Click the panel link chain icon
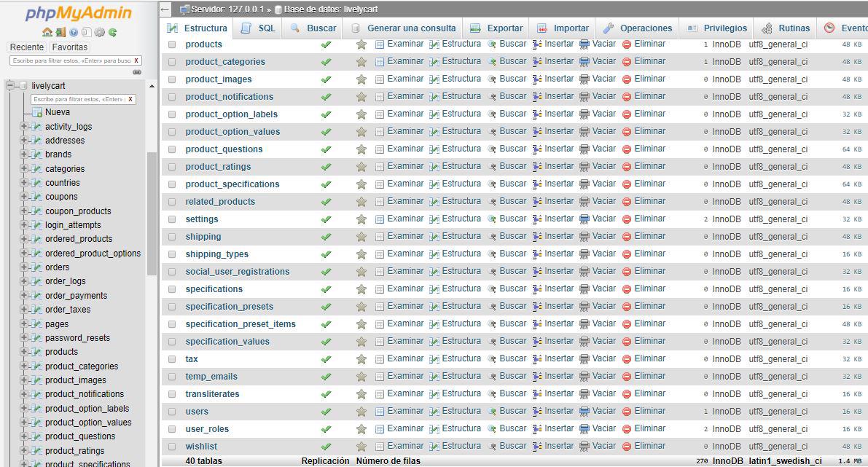868x467 pixels. (x=137, y=72)
